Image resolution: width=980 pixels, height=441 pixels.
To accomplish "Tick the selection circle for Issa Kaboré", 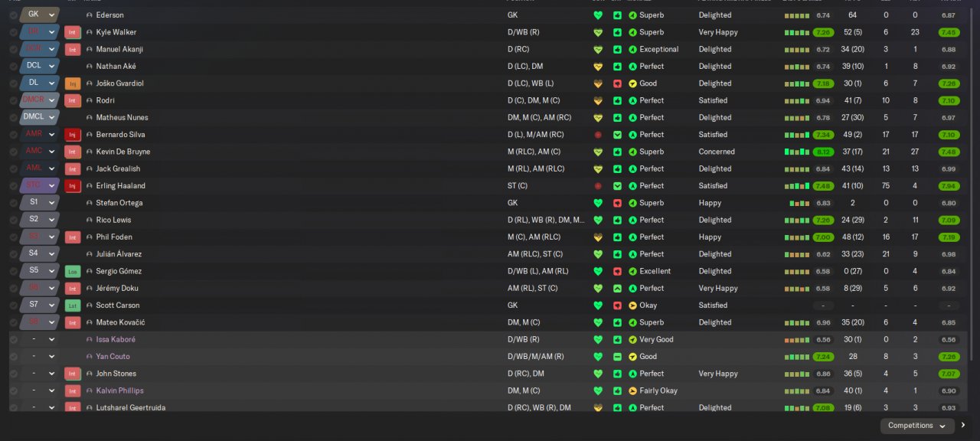I will point(13,339).
